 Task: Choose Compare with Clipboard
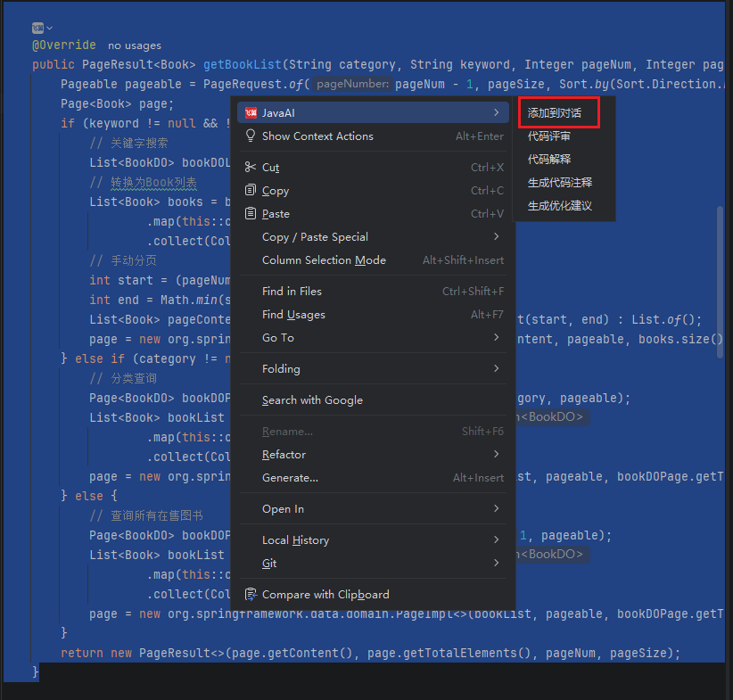click(373, 594)
